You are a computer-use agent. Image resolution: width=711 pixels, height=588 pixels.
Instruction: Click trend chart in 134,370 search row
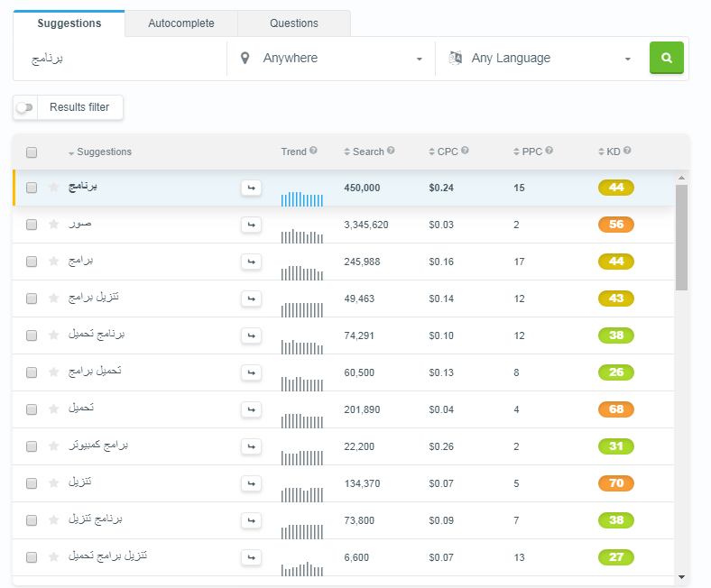point(302,494)
